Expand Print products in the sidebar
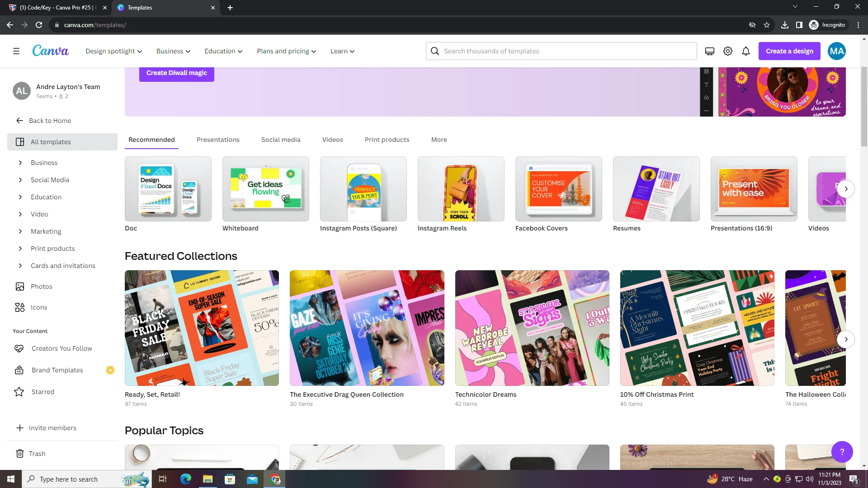Viewport: 868px width, 488px height. pos(20,249)
